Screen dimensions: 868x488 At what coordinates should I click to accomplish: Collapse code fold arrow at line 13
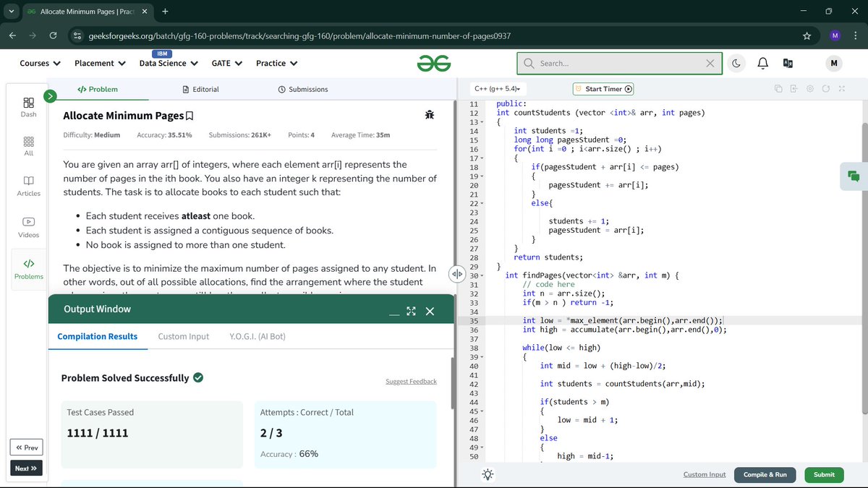point(482,122)
